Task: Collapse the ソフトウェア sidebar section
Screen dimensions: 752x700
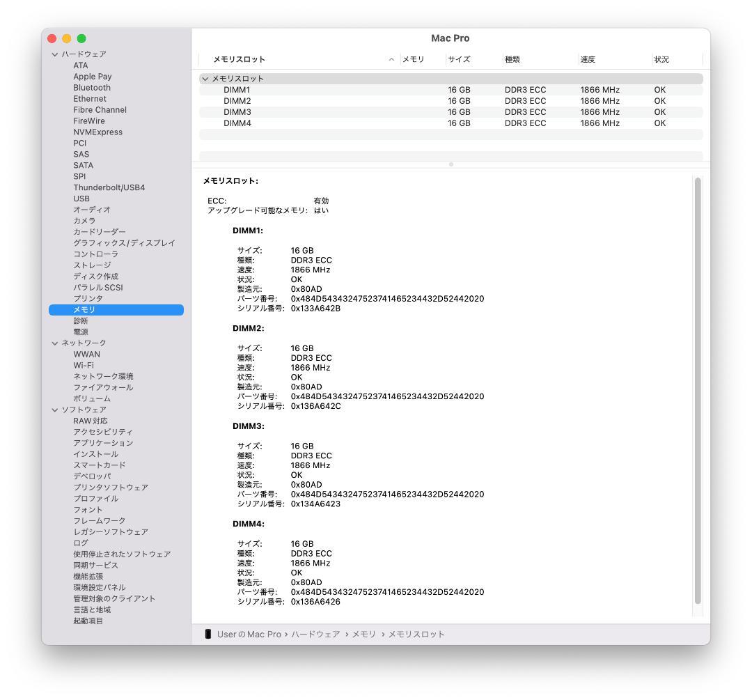Action: (55, 409)
